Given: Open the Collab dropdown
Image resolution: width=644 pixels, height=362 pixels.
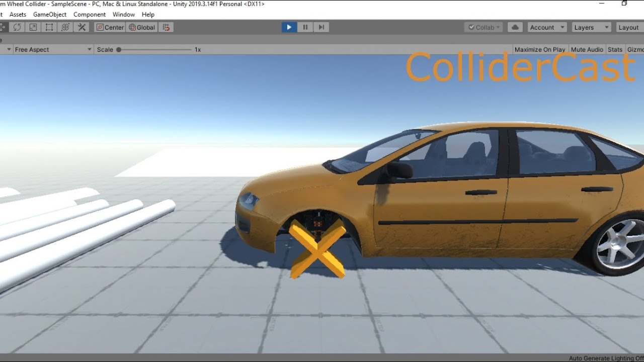Looking at the screenshot, I should pyautogui.click(x=484, y=27).
